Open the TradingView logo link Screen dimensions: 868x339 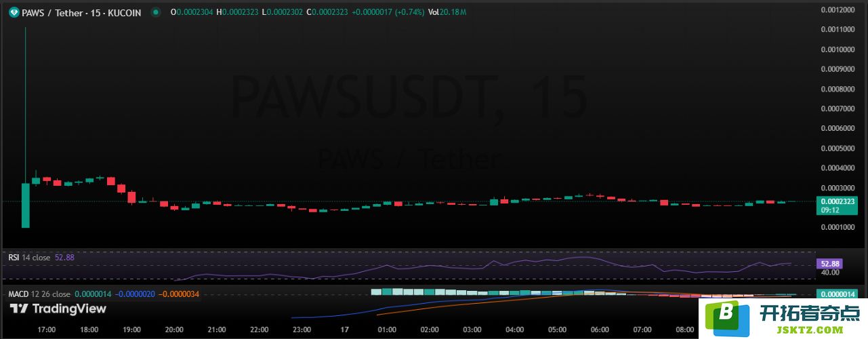click(x=58, y=308)
